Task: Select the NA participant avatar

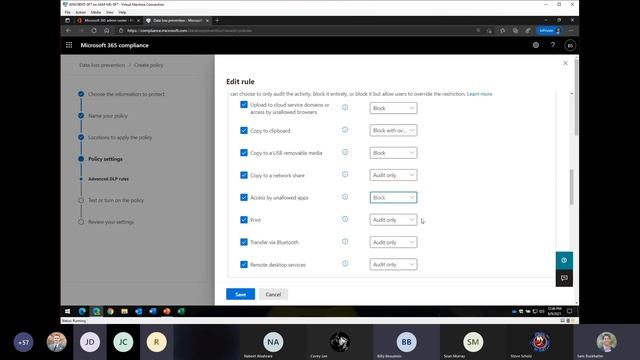Action: (273, 342)
